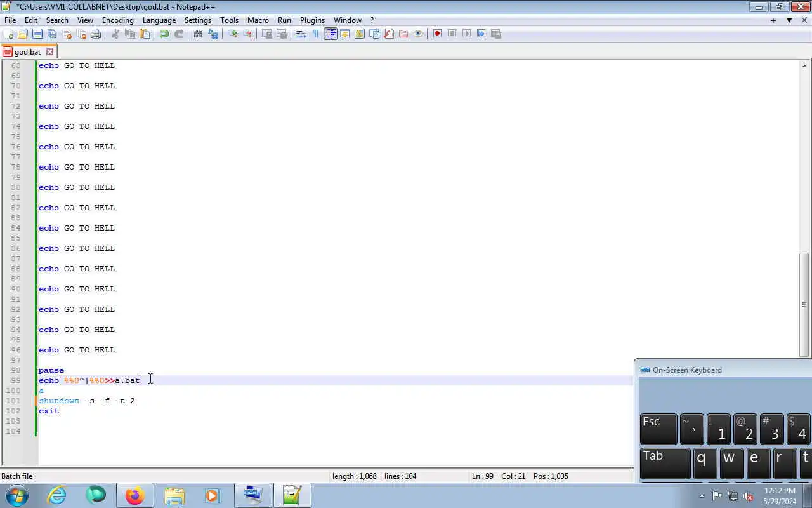Click the scrollbar up arrow in editor
812x508 pixels.
pos(804,66)
